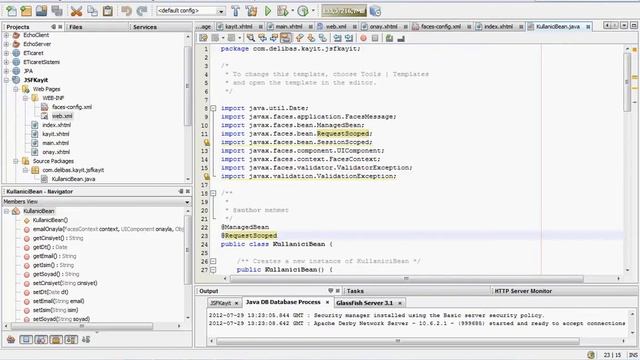640x360 pixels.
Task: Jump to next occurrence in editor
Action: coord(273,38)
